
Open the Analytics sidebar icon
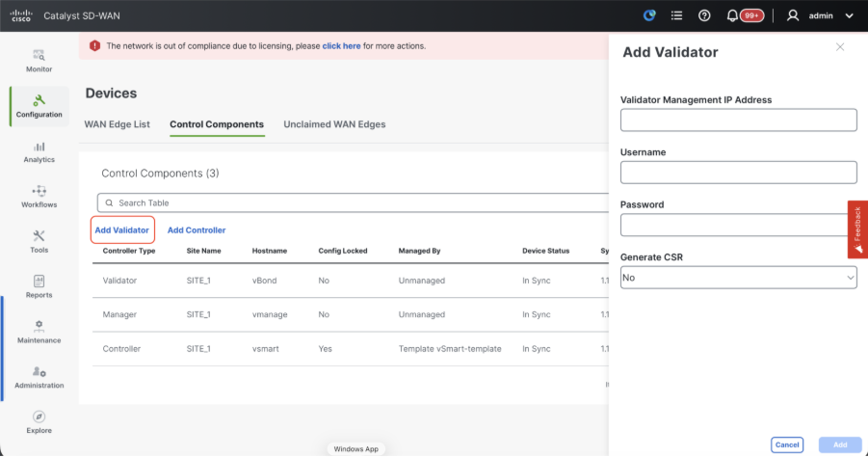(39, 150)
